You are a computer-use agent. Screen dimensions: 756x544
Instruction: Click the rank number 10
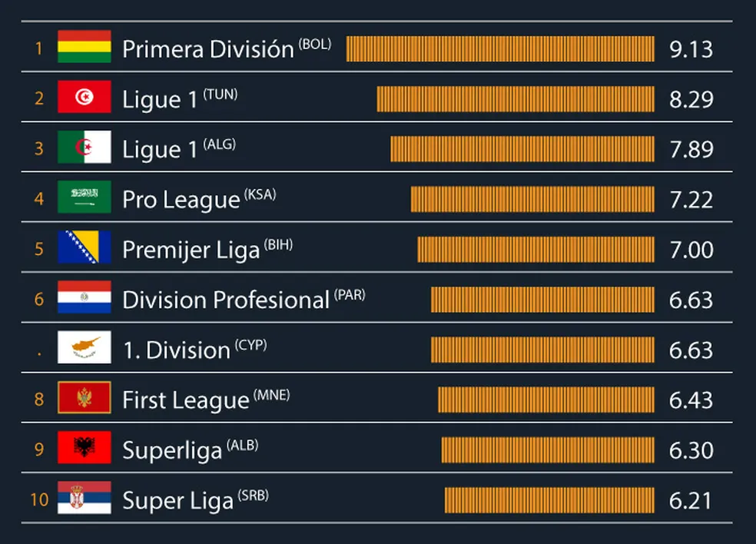pyautogui.click(x=39, y=499)
